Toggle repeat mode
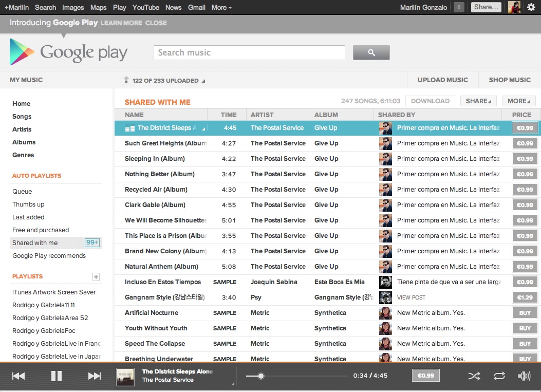 pyautogui.click(x=499, y=376)
